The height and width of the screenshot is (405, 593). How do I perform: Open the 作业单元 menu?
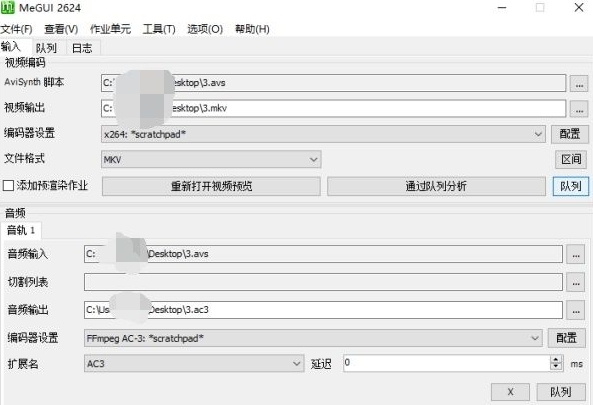tap(110, 29)
